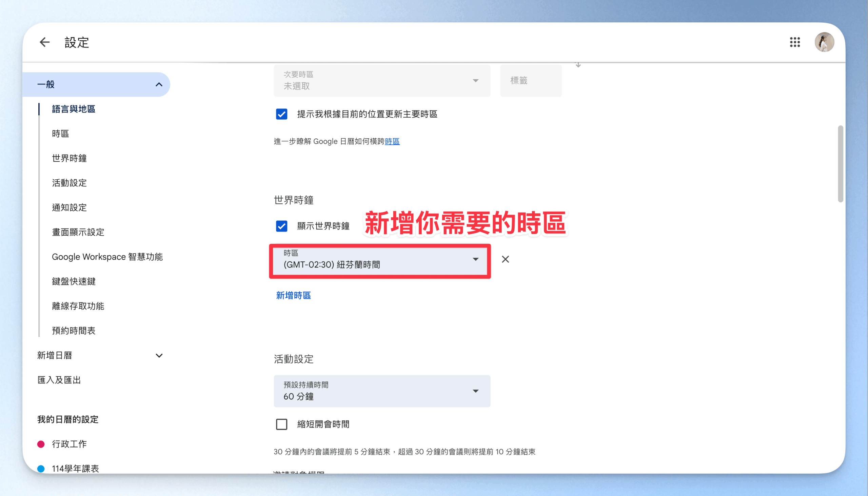
Task: Remove the 紐芬蘭時間 world clock (X)
Action: tap(505, 259)
